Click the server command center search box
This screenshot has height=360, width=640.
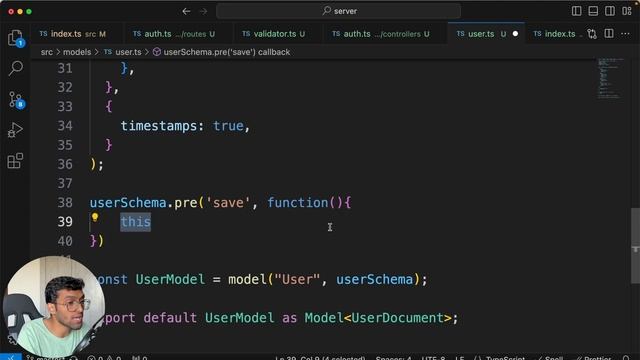click(x=338, y=11)
